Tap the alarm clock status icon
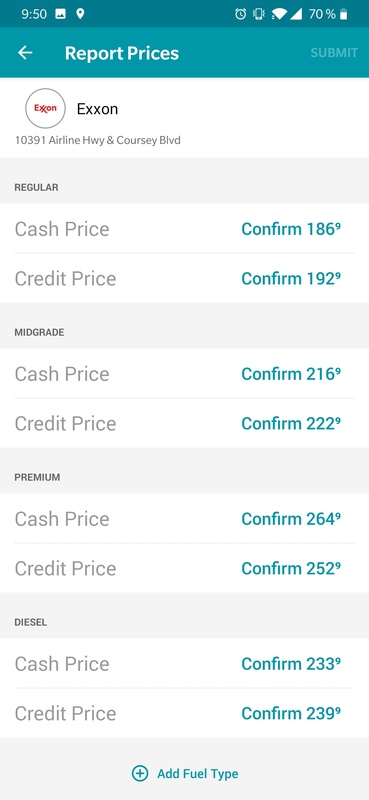This screenshot has height=800, width=369. click(x=240, y=14)
